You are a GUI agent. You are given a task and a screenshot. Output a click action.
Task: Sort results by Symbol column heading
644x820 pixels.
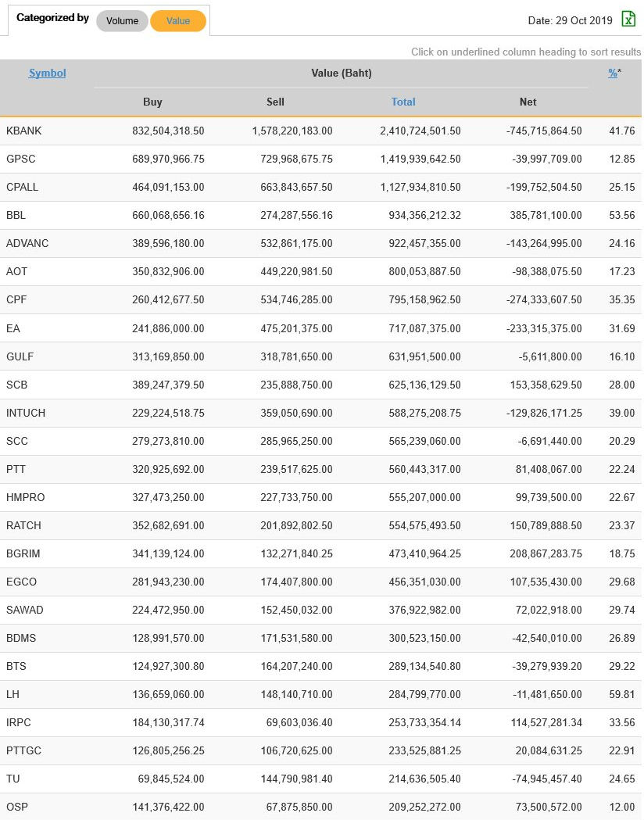[47, 73]
